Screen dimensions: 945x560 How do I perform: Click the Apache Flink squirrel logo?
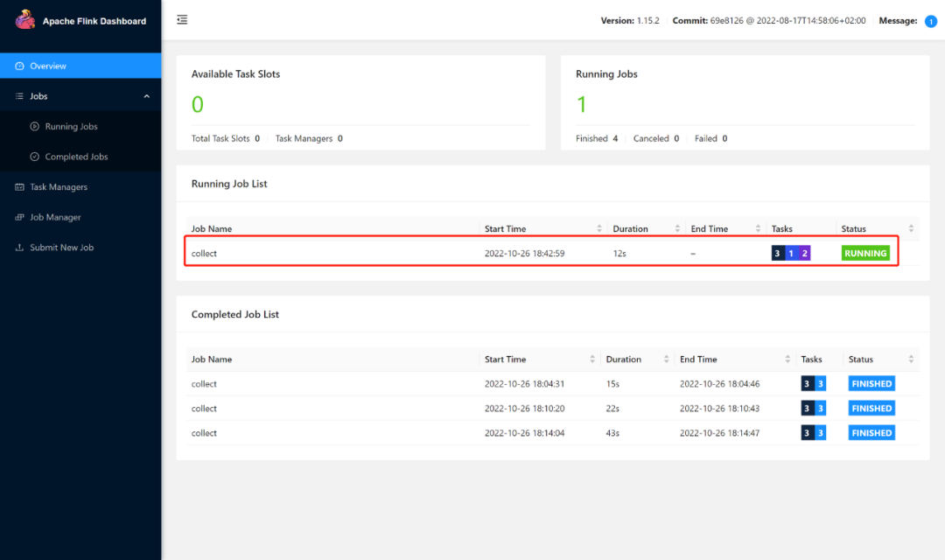tap(24, 19)
